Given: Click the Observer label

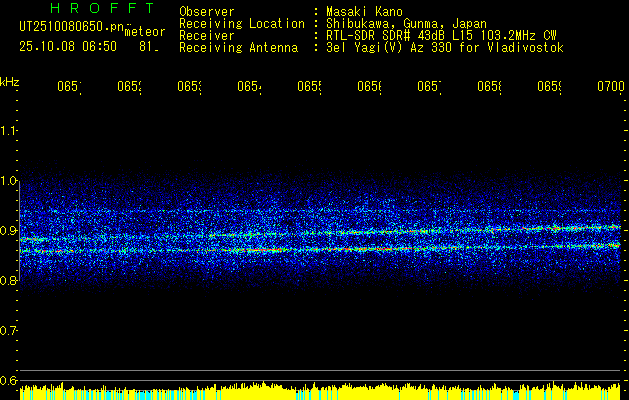Looking at the screenshot, I should pyautogui.click(x=207, y=12).
